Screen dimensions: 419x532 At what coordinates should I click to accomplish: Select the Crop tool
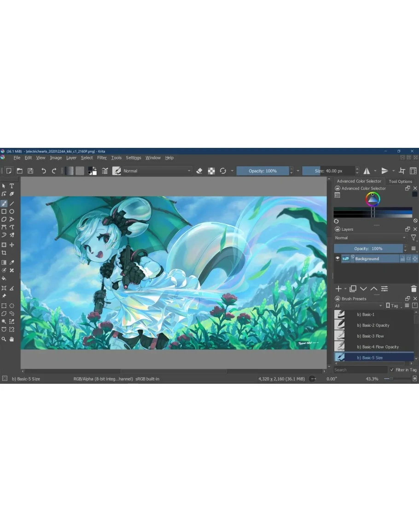point(4,253)
